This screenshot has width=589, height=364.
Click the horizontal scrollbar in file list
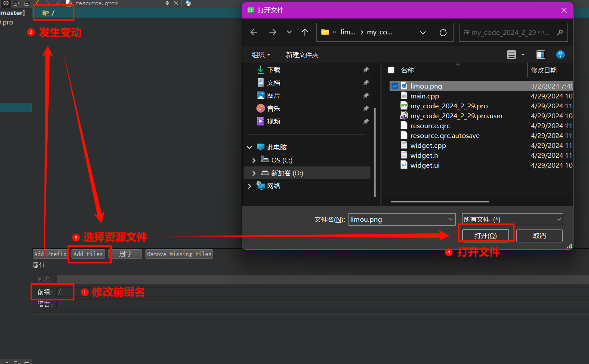click(440, 201)
